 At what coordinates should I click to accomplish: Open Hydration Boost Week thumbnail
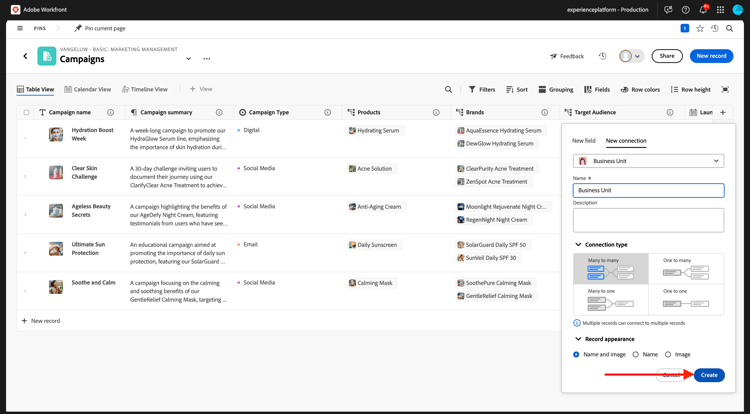coord(56,134)
